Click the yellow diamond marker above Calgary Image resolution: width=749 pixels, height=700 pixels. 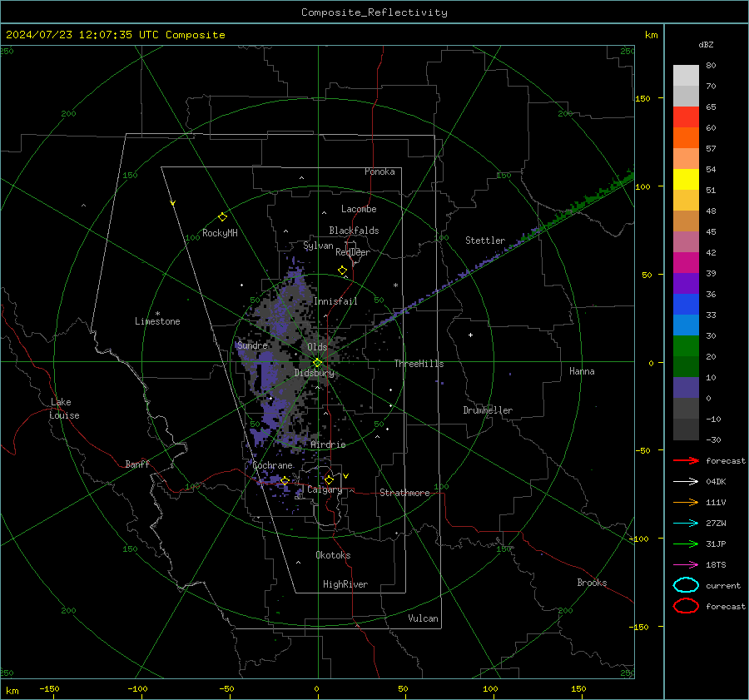click(329, 479)
